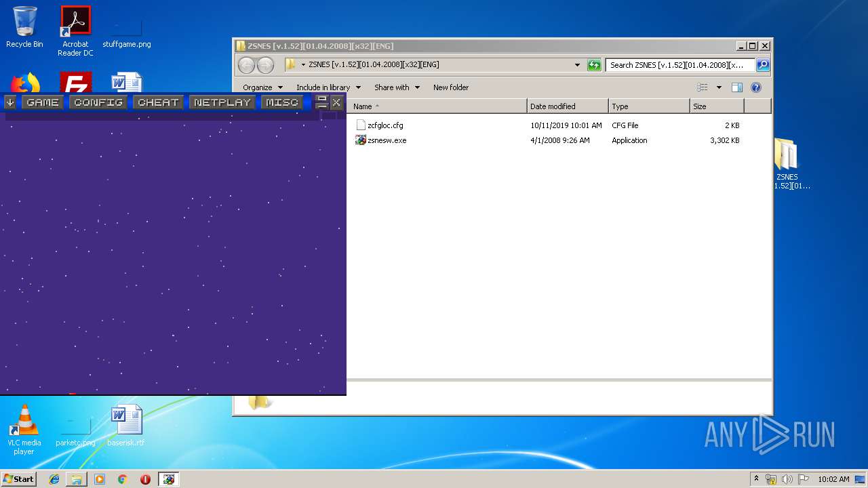Screen dimensions: 868x488
Task: Open the NETPLAY menu in ZSNES
Action: 222,102
